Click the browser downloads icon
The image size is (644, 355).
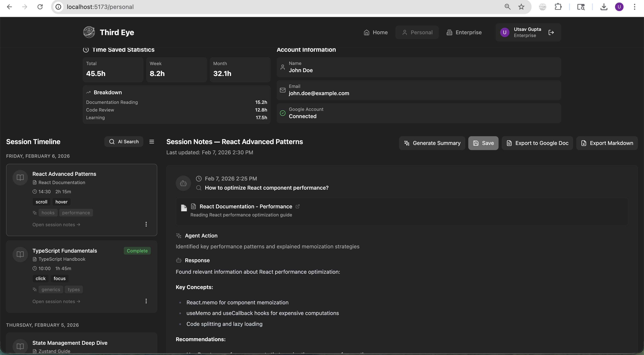(x=604, y=7)
